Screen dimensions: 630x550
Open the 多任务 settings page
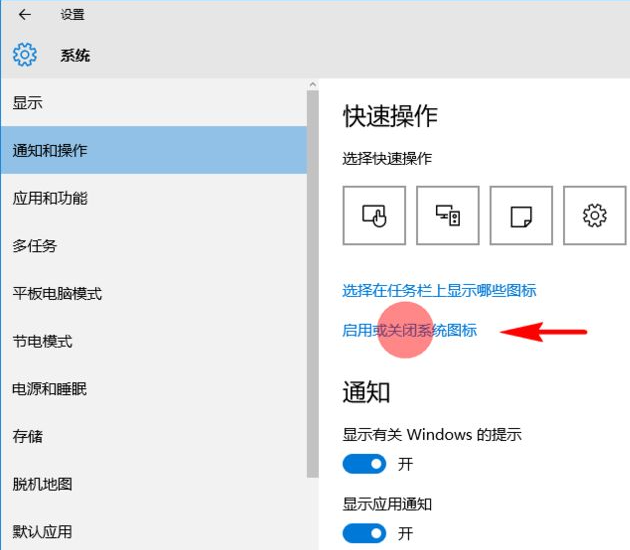click(x=35, y=246)
